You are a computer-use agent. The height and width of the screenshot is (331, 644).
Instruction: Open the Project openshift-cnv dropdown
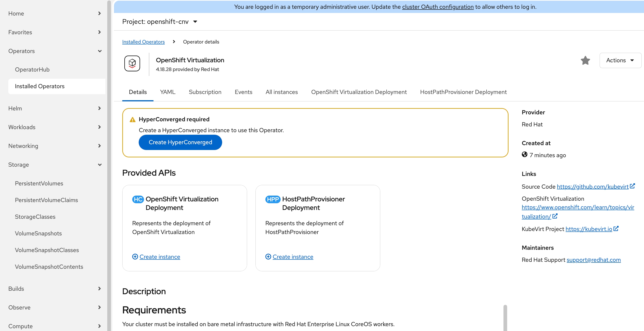160,22
